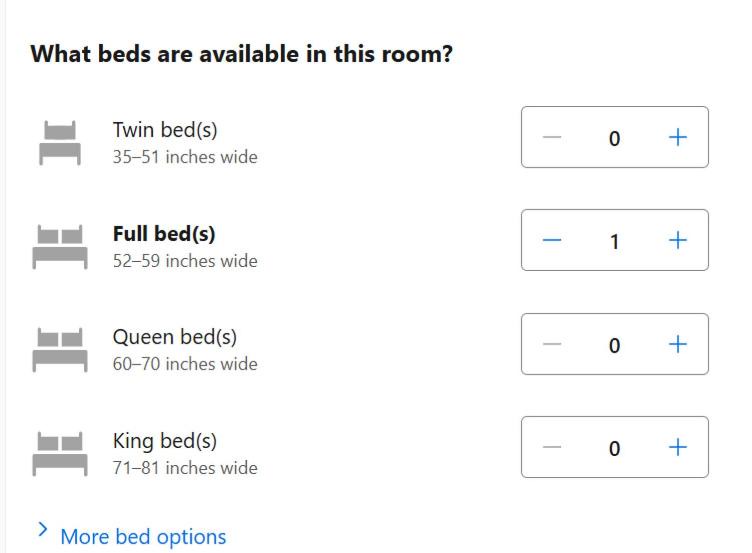This screenshot has width=752, height=553.
Task: Select the Full bed(s) label
Action: tap(164, 234)
